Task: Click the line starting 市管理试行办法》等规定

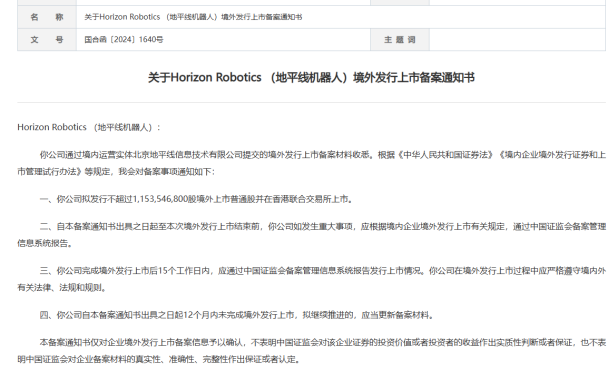Action: (x=116, y=172)
